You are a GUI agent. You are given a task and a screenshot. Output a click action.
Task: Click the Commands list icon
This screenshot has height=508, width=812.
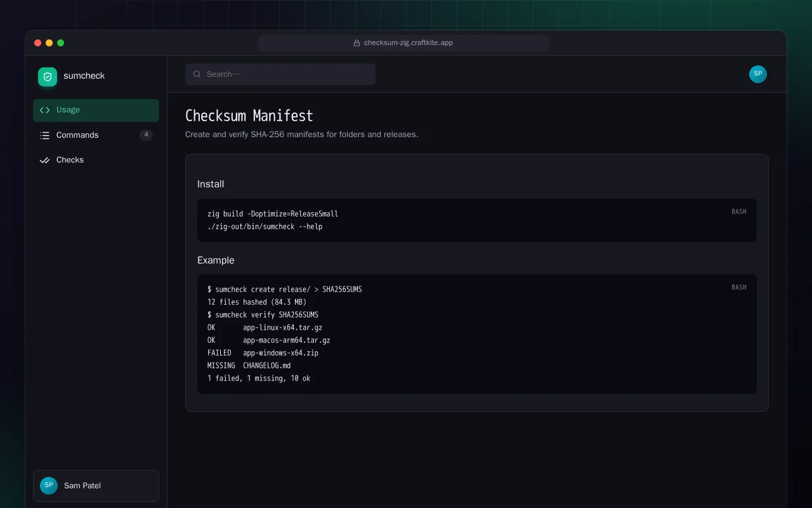[x=44, y=135]
